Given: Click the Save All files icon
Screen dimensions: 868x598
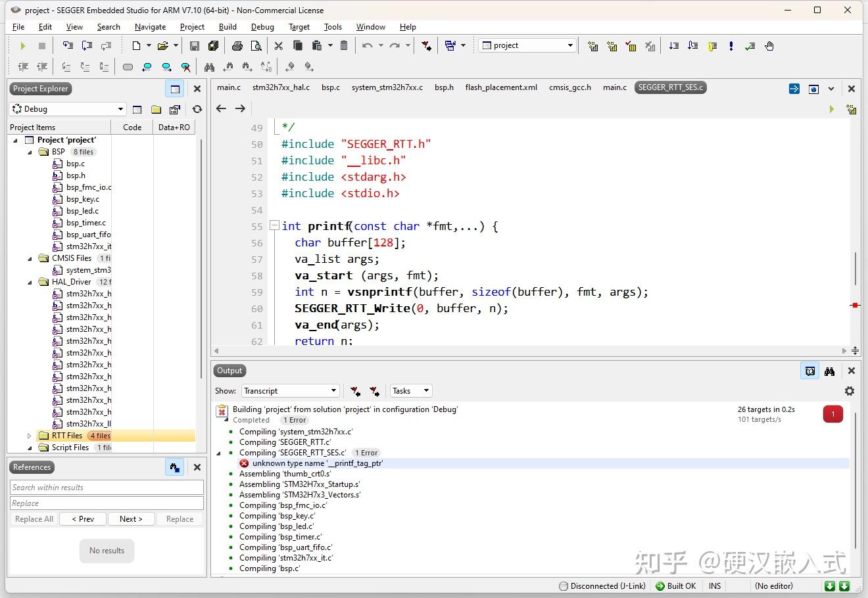Looking at the screenshot, I should [213, 46].
